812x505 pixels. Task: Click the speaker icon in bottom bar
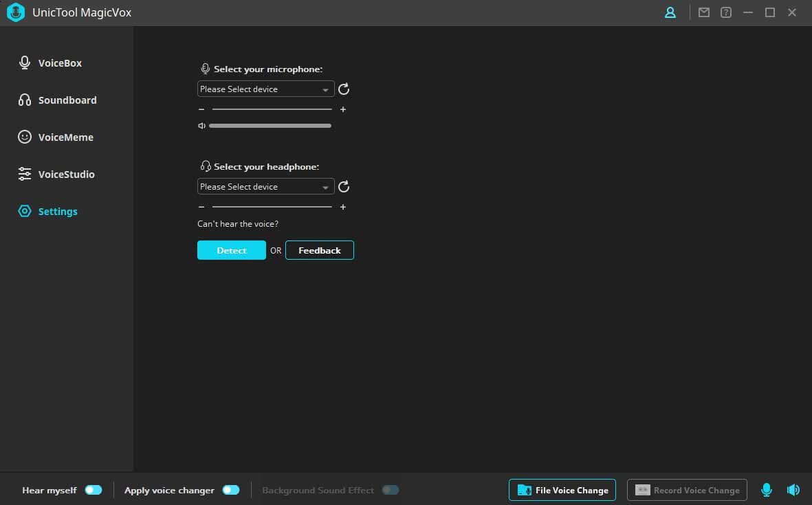[x=793, y=490]
